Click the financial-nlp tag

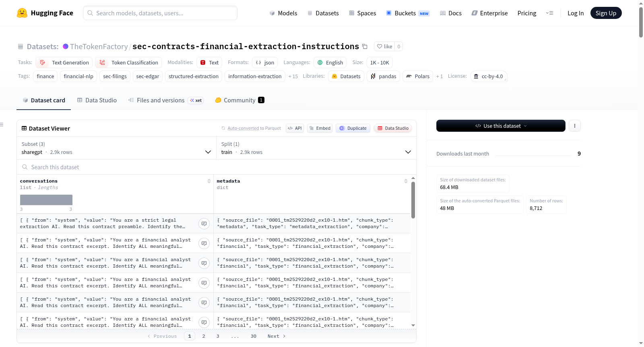coord(78,76)
